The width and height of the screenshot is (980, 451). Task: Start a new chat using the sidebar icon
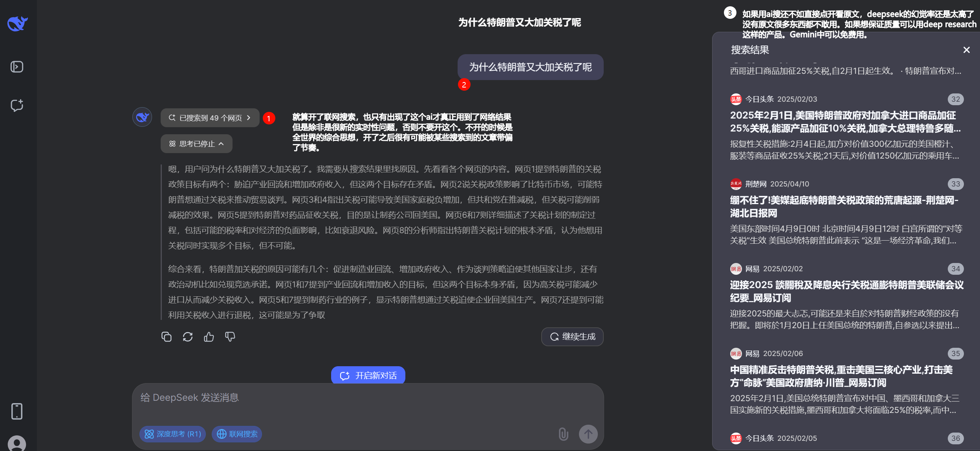(16, 105)
